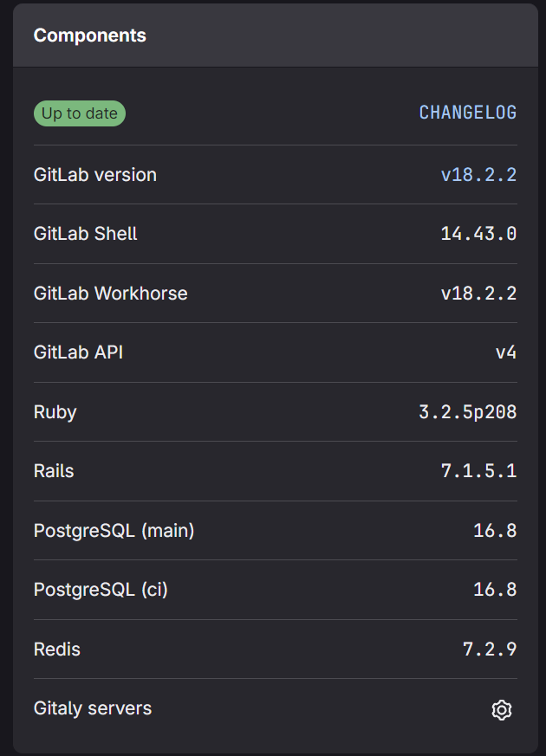
Task: Open the CHANGELOG link
Action: coord(468,113)
